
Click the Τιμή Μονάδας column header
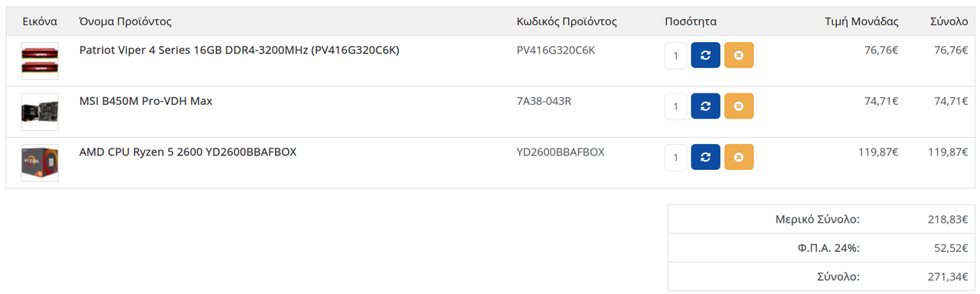[862, 21]
